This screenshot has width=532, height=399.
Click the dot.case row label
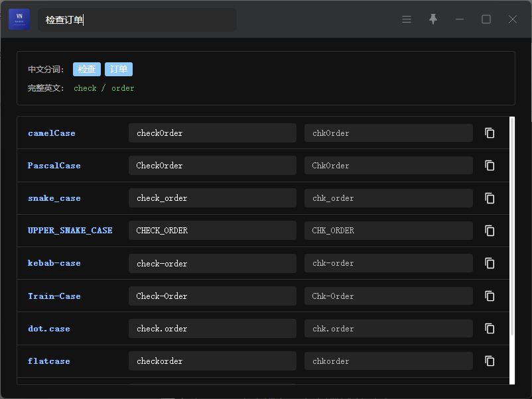pyautogui.click(x=49, y=329)
